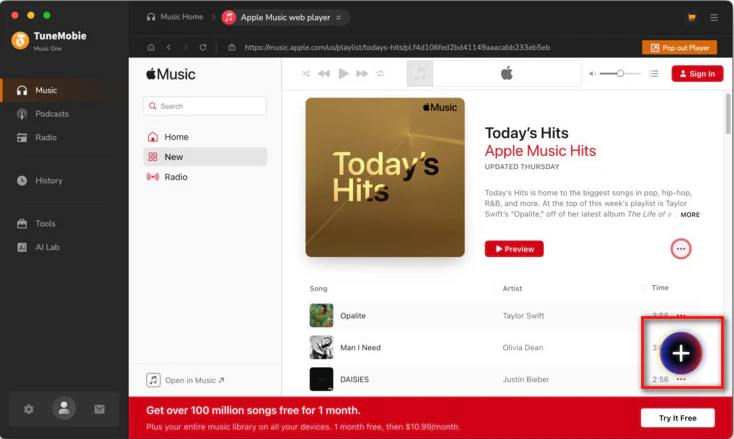Open artist Justin Bieber
The width and height of the screenshot is (734, 439).
coord(526,380)
